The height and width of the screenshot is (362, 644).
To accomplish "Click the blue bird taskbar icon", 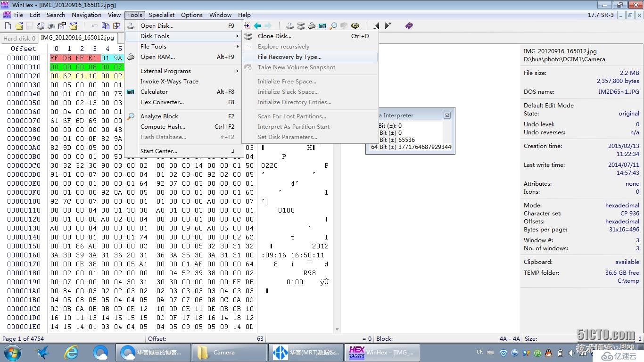I will coord(42,352).
